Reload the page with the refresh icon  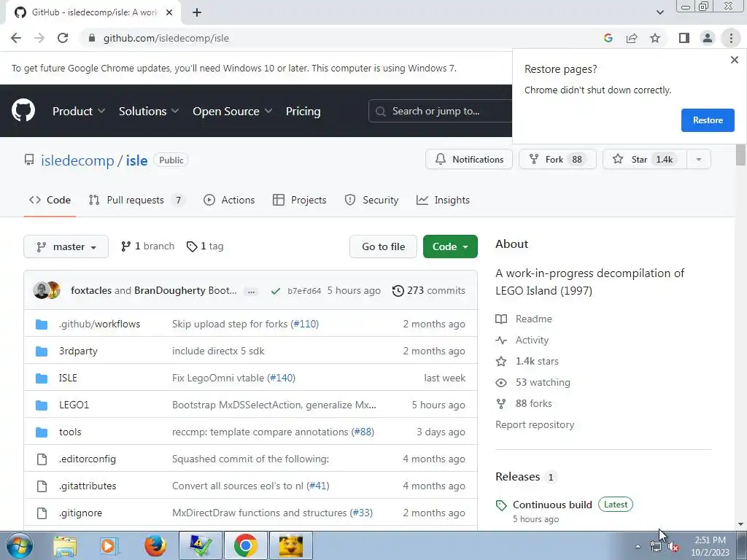coord(63,38)
